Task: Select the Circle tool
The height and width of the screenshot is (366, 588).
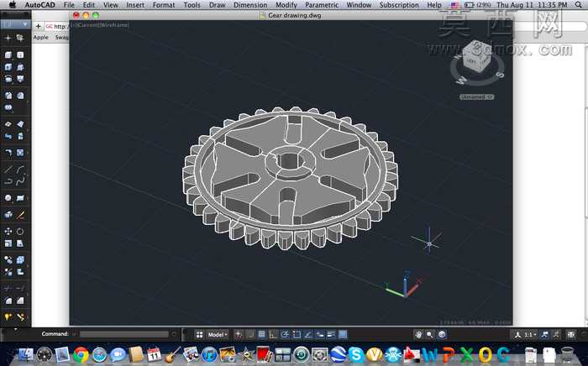Action: click(x=8, y=198)
